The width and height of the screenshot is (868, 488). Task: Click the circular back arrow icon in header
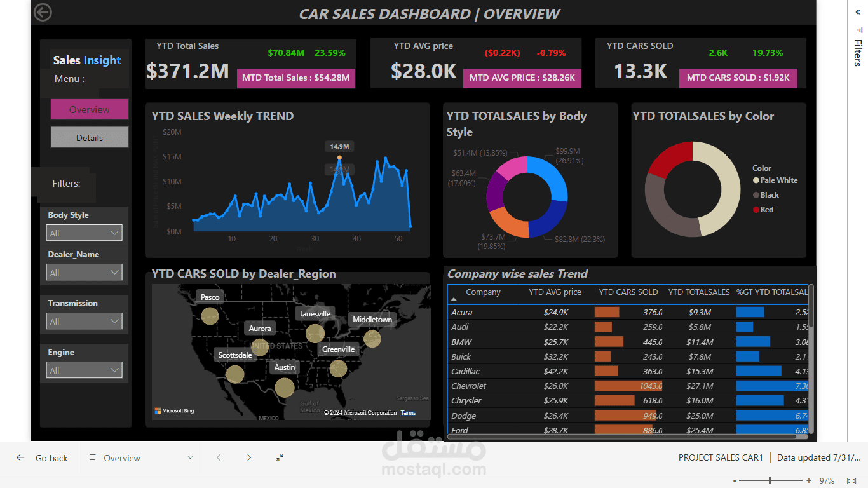coord(43,12)
